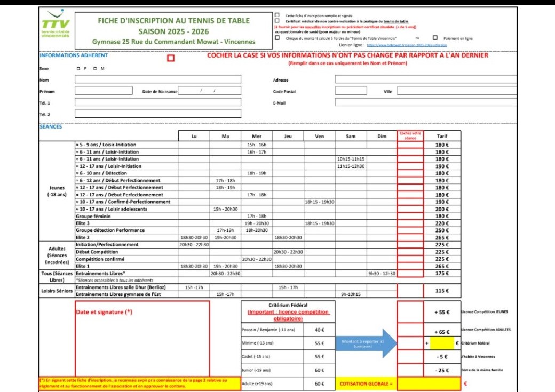The width and height of the screenshot is (555, 392).
Task: Click into the Tél. 2 field
Action: coord(158,114)
